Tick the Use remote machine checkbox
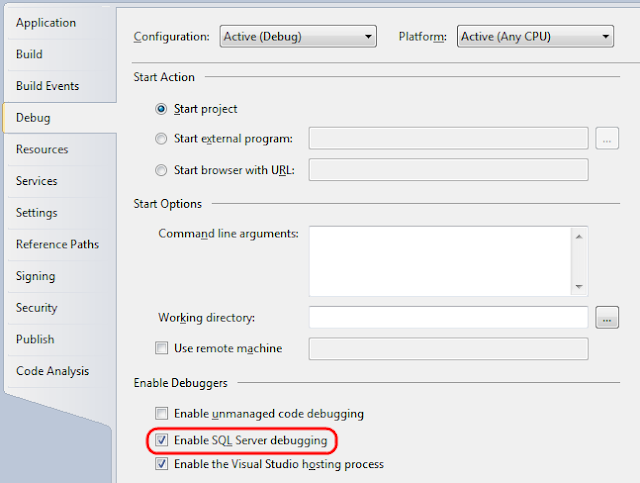Image resolution: width=640 pixels, height=483 pixels. coord(162,348)
